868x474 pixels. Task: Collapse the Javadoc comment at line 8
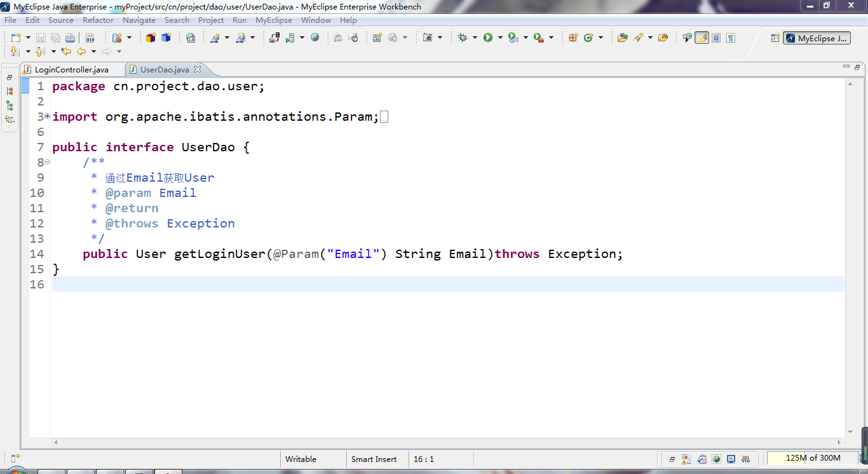point(48,162)
